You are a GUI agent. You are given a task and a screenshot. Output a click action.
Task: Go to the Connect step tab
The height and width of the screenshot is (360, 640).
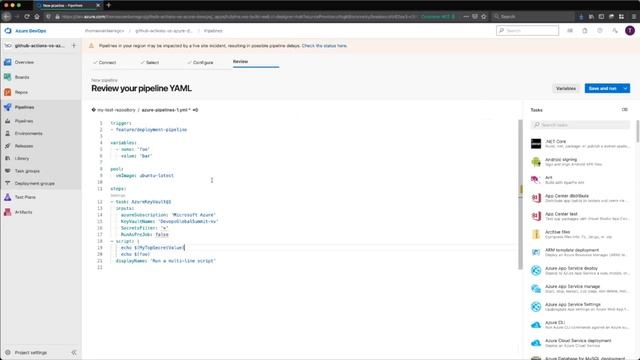point(105,62)
